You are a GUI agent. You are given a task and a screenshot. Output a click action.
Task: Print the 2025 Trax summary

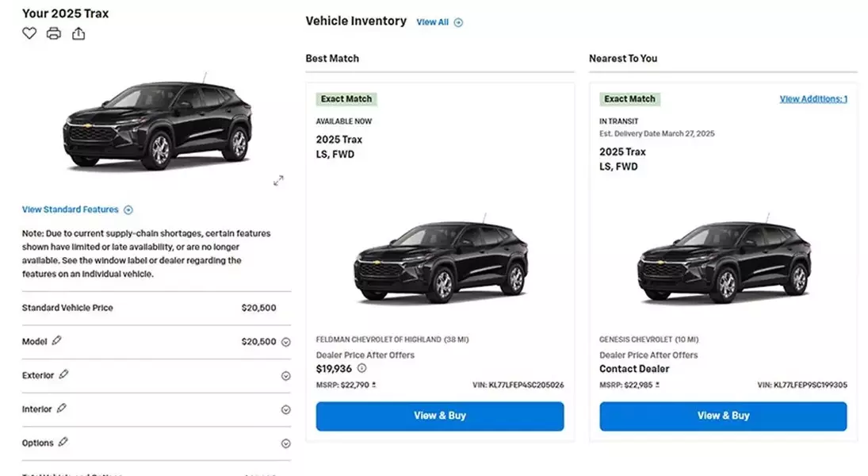tap(54, 34)
